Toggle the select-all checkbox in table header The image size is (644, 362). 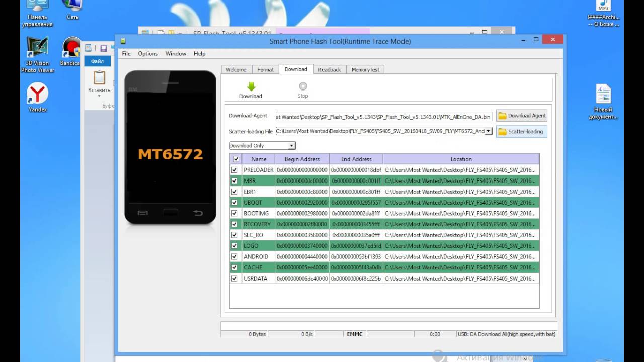pos(236,159)
